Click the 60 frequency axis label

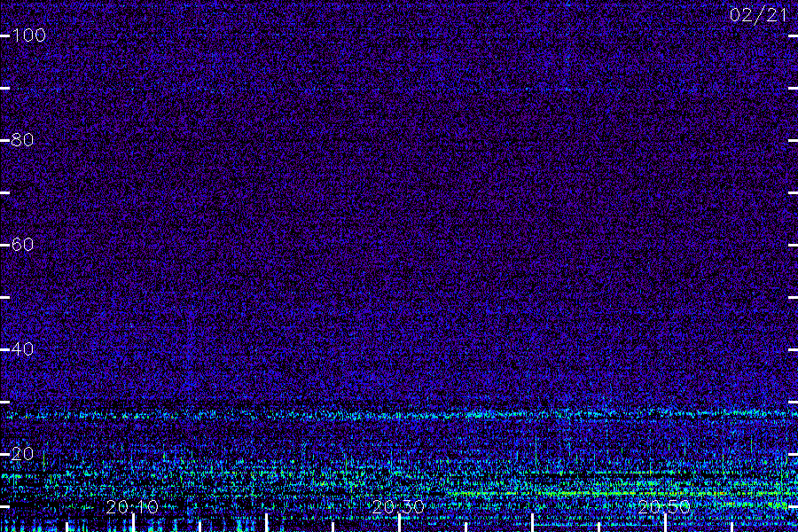click(22, 245)
